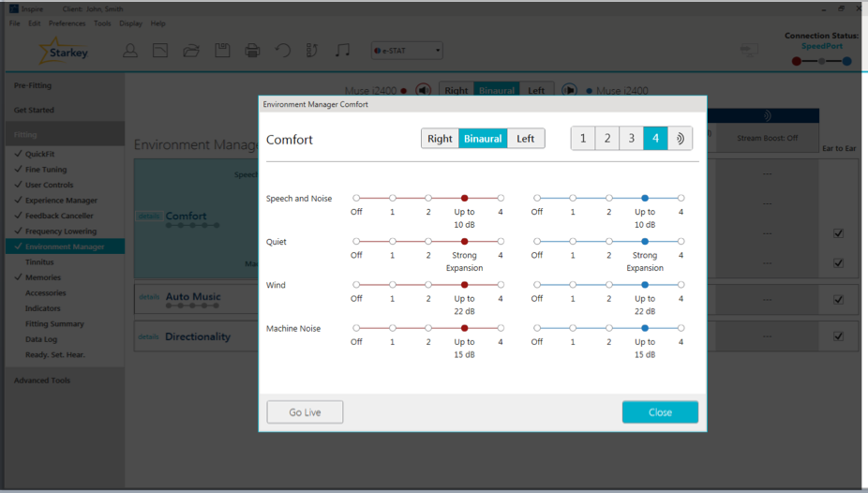Viewport: 868px width, 493px height.
Task: Set right Machine Noise to Off
Action: tap(356, 328)
